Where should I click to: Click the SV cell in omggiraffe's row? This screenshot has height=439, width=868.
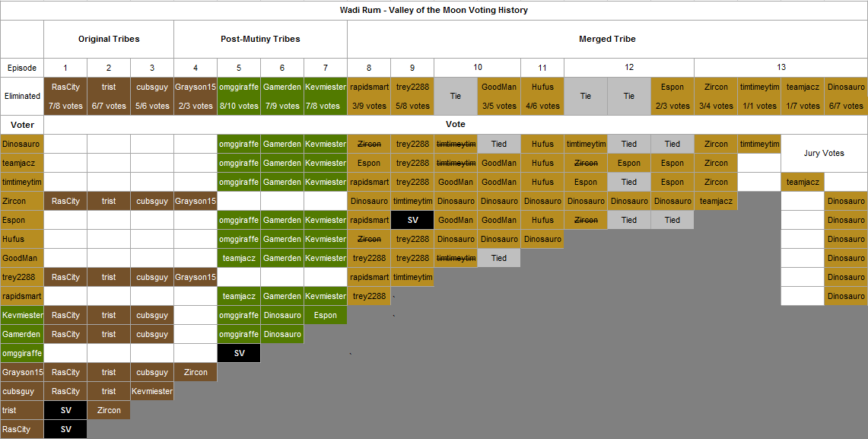click(239, 353)
